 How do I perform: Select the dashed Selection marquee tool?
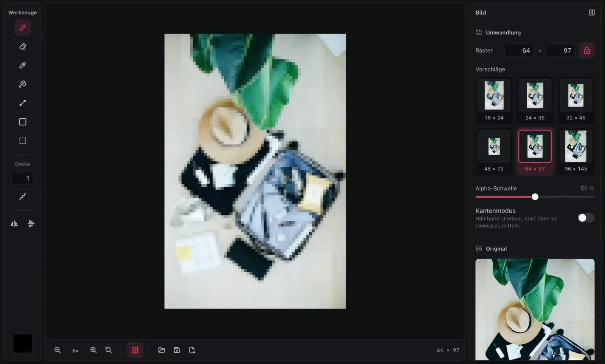pyautogui.click(x=23, y=141)
